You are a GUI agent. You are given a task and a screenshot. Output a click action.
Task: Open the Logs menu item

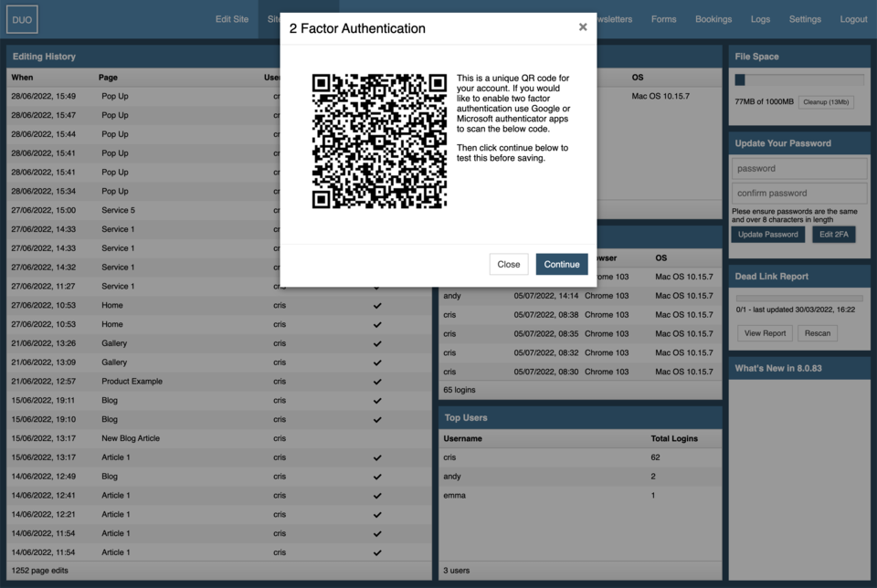pyautogui.click(x=760, y=19)
